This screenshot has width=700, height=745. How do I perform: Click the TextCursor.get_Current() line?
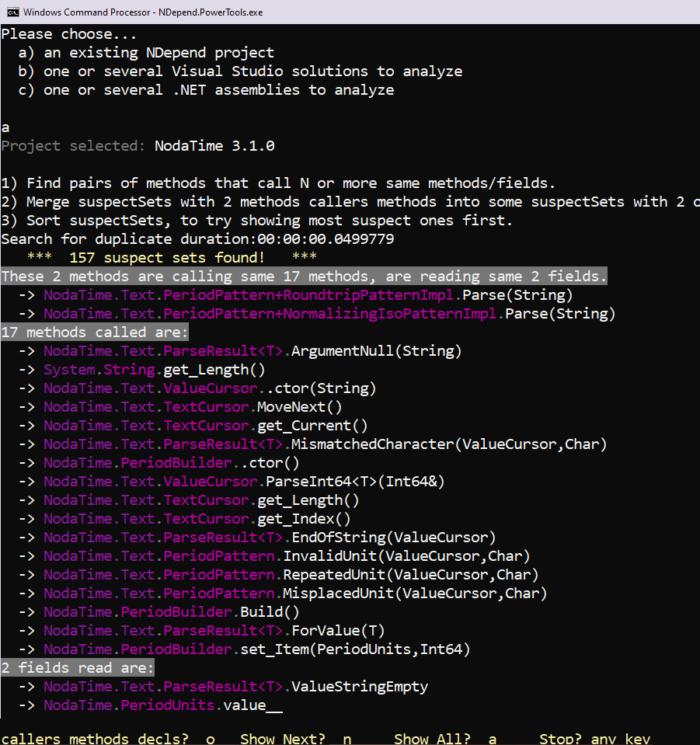(193, 425)
